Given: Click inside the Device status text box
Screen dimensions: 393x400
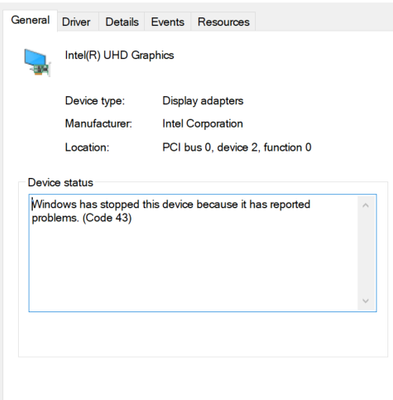Looking at the screenshot, I should point(203,253).
